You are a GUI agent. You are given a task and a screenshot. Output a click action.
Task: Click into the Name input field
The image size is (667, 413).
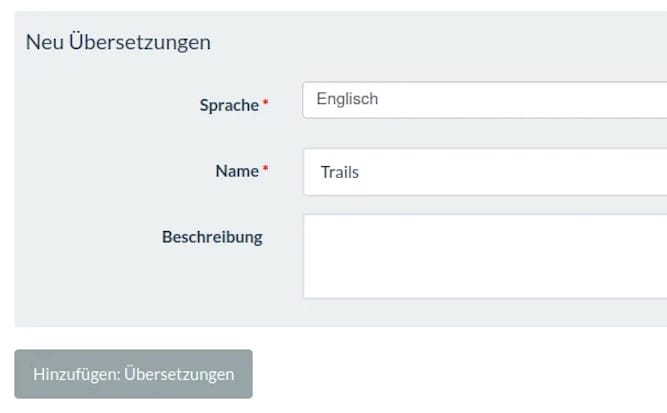[x=484, y=172]
